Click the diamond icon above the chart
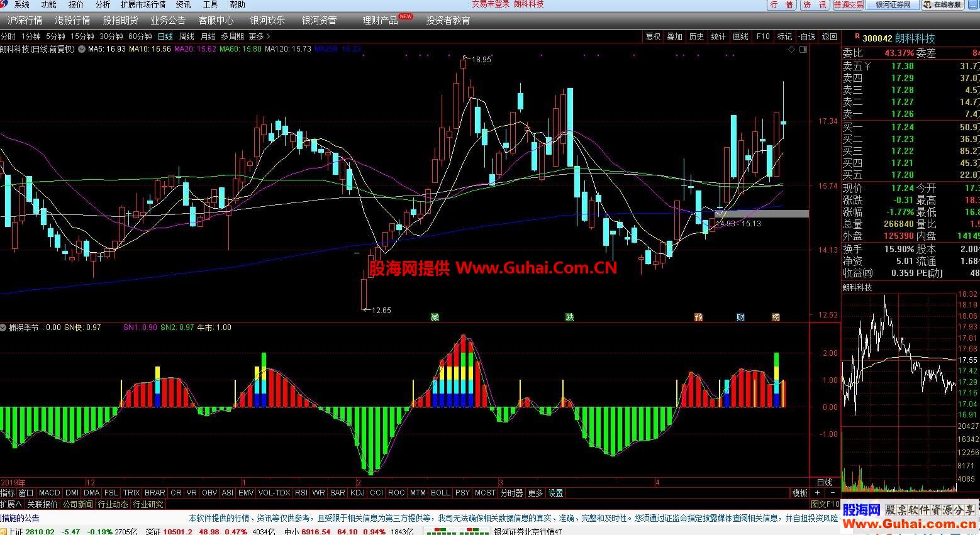The width and height of the screenshot is (980, 535). [793, 48]
